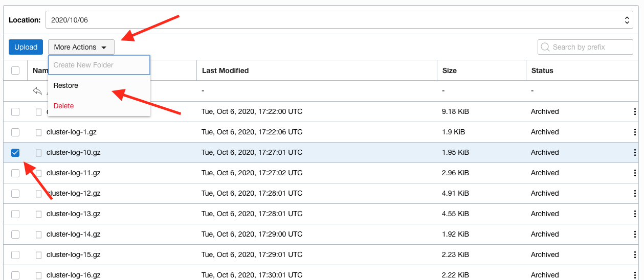Sort by Status column header
The image size is (644, 280).
tap(542, 71)
